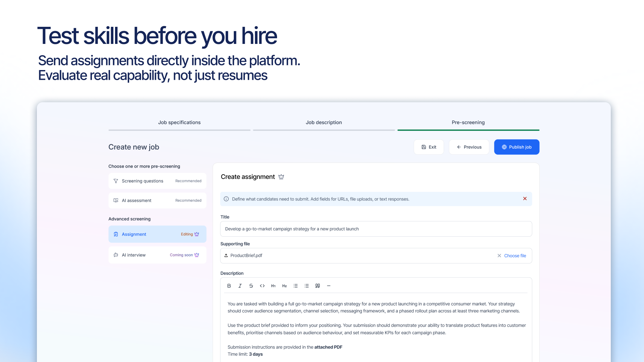Click the Recommended label beside AI assessment
Image resolution: width=644 pixels, height=362 pixels.
189,200
